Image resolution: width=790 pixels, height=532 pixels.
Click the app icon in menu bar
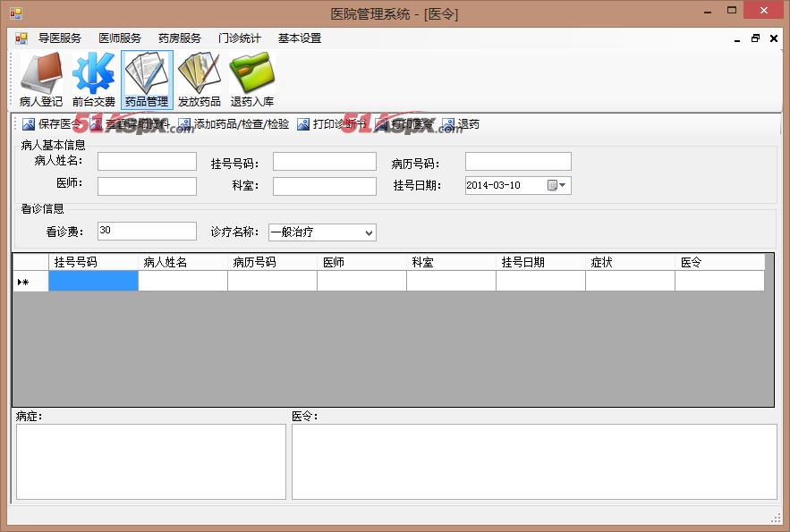tap(21, 38)
